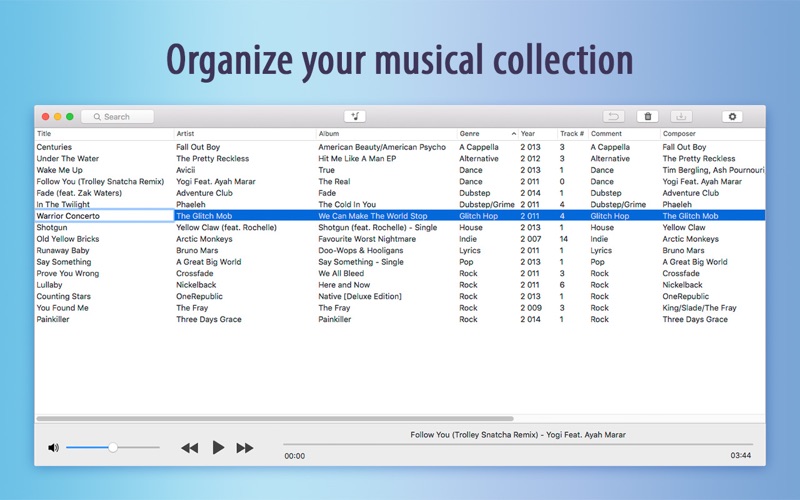
Task: Click OneRepublic artist cell
Action: click(x=199, y=296)
